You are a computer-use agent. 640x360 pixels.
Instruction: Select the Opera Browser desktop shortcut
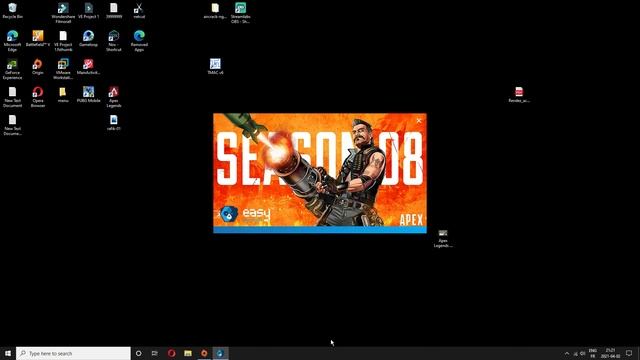tap(38, 97)
